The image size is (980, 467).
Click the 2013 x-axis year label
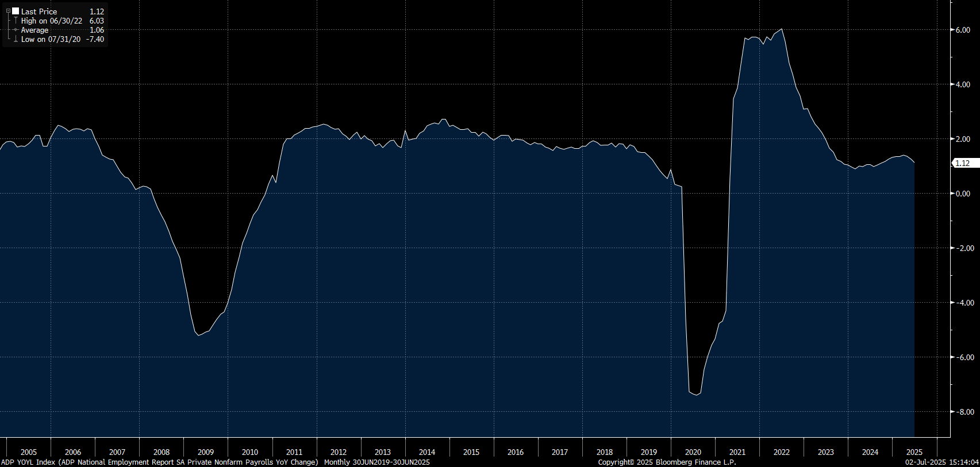pyautogui.click(x=383, y=452)
